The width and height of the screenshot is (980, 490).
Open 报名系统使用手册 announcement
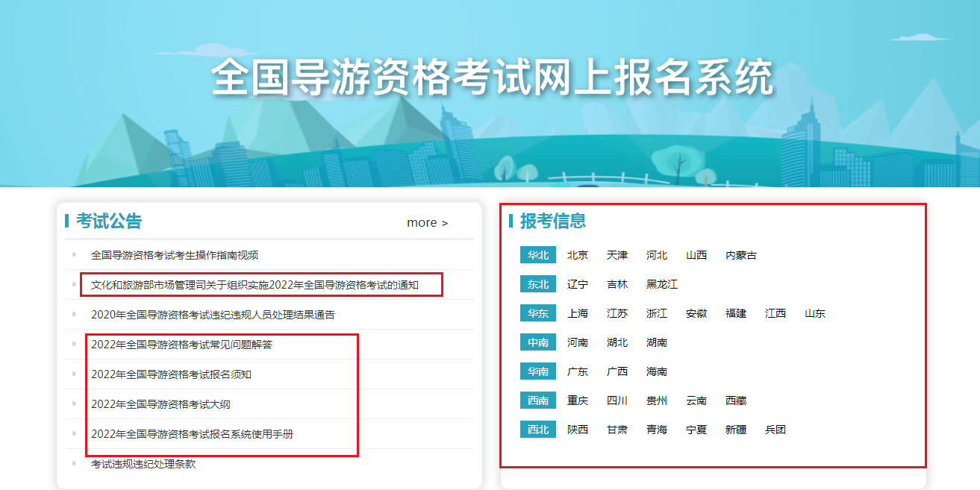(x=192, y=433)
